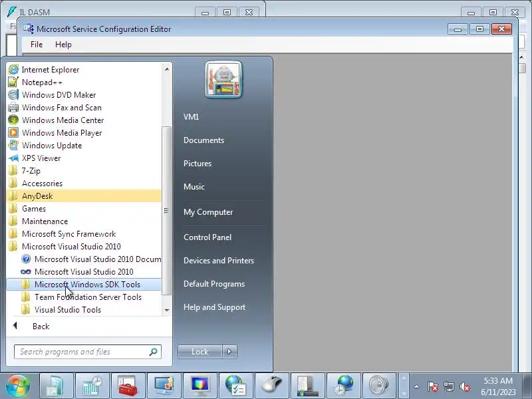
Task: Expand Microsoft Windows SDK Tools folder
Action: click(x=84, y=285)
